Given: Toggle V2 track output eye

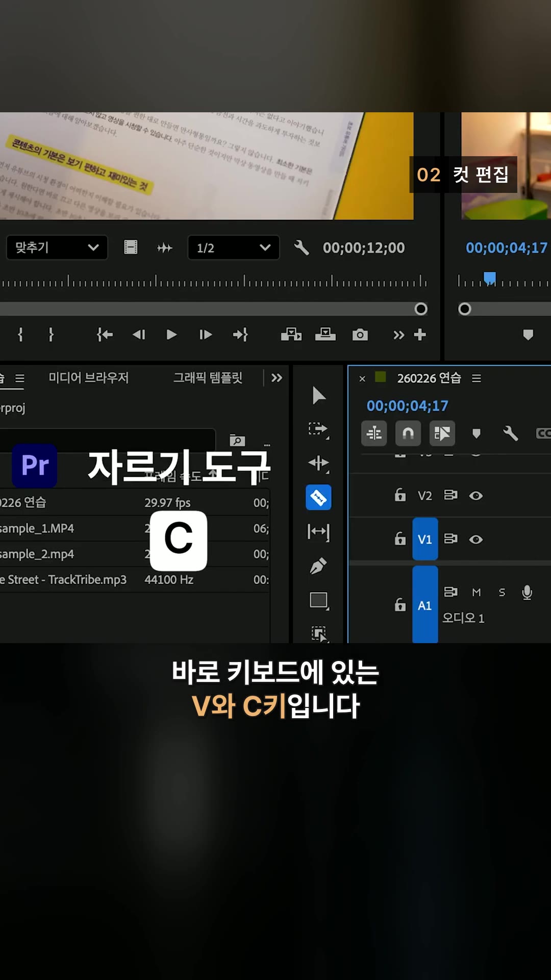Looking at the screenshot, I should tap(476, 496).
